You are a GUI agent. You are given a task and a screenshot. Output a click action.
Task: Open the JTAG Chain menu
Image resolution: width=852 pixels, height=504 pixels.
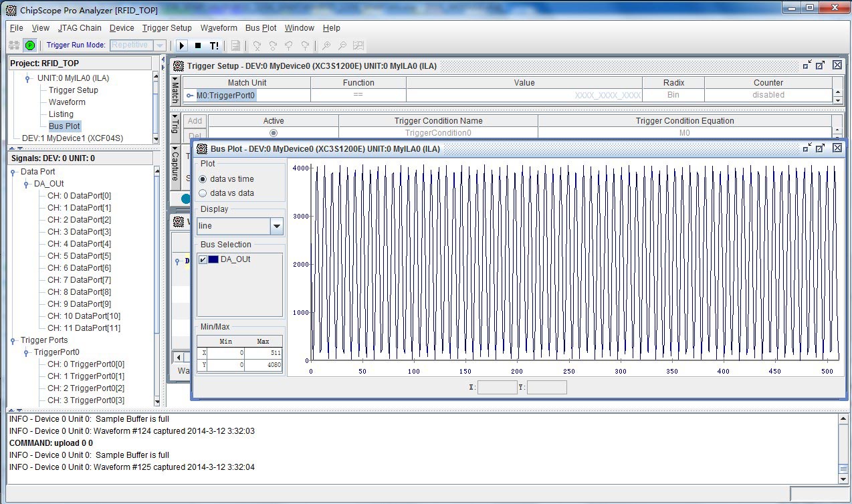tap(80, 28)
